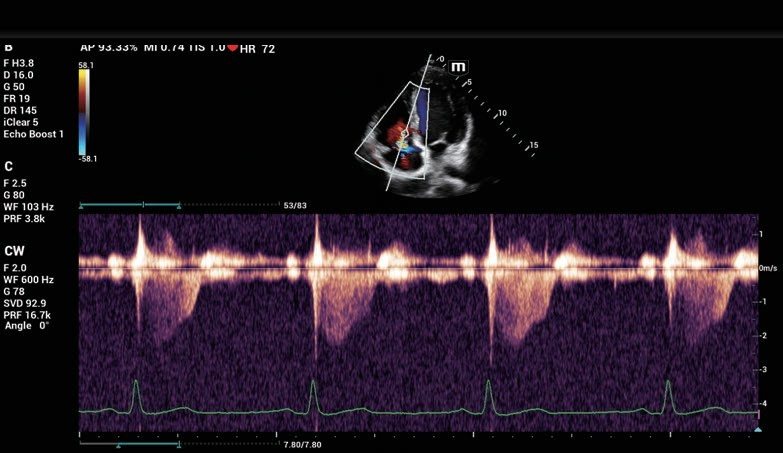Click the 'CW' mode label

pos(14,251)
